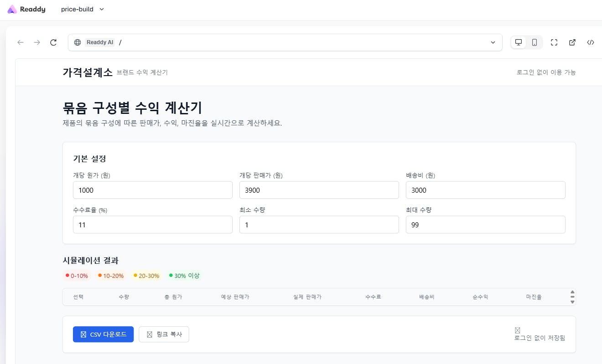Focus the 개당 판매가 input field
This screenshot has width=602, height=364.
[x=319, y=190]
